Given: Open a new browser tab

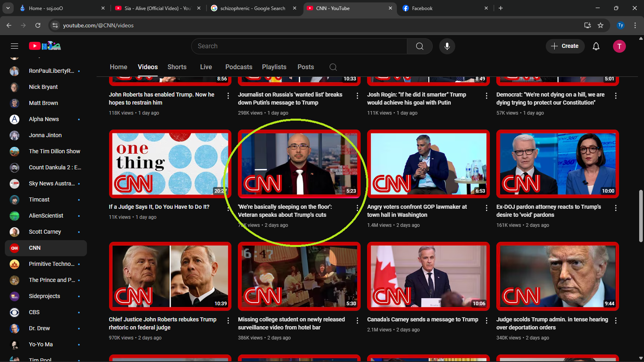Looking at the screenshot, I should point(501,8).
